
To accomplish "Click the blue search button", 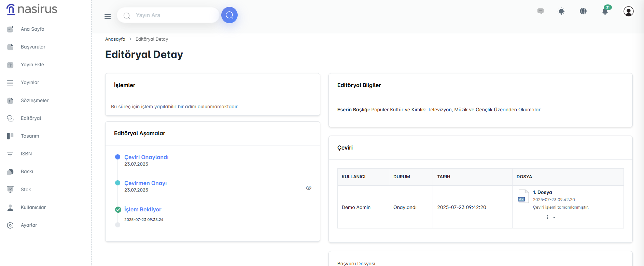I will [229, 15].
